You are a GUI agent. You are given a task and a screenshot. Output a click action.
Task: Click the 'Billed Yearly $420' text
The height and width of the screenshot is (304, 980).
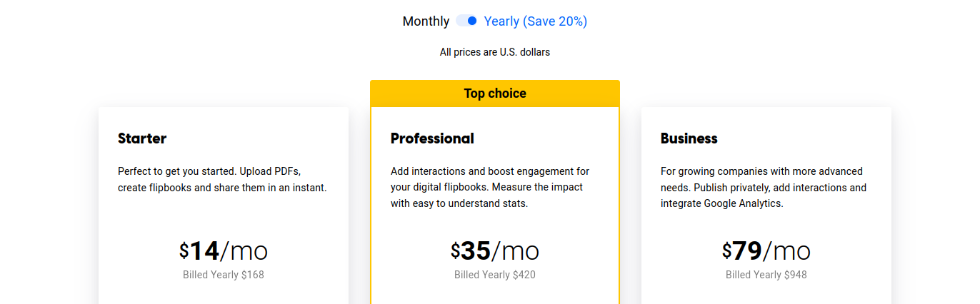pos(495,275)
